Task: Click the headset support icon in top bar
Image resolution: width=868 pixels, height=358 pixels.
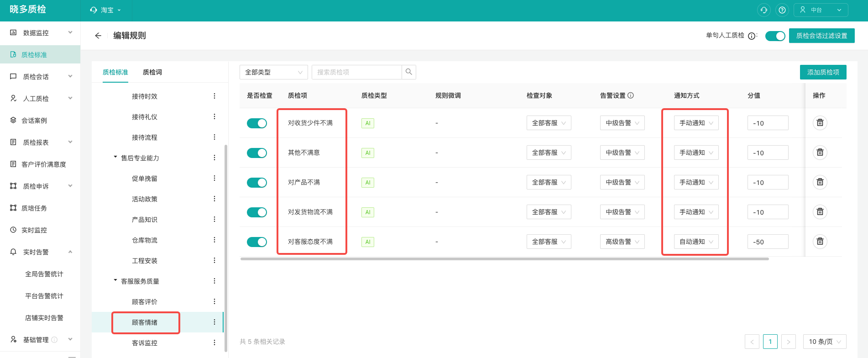Action: click(x=764, y=10)
